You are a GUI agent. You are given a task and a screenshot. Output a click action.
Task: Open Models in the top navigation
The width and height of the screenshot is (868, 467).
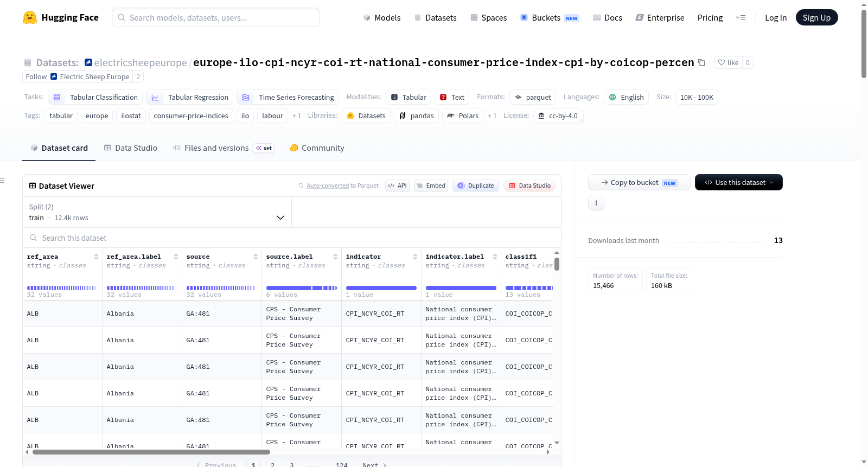[382, 17]
